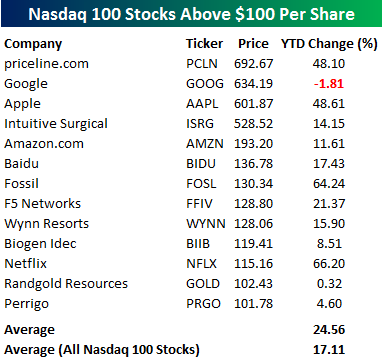Click the Price column header
The width and height of the screenshot is (383, 362).
253,44
